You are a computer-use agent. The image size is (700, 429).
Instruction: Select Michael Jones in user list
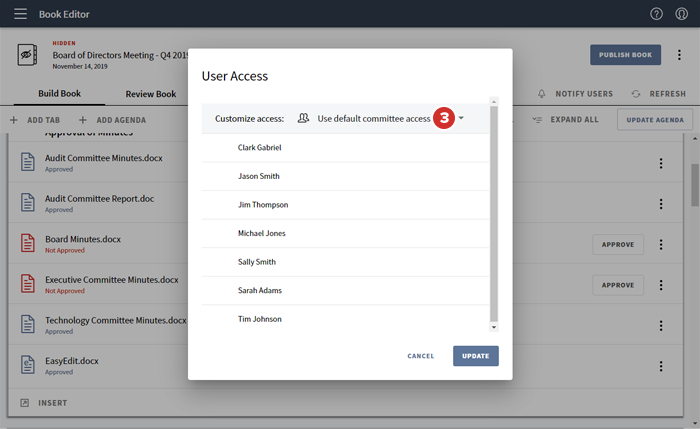pyautogui.click(x=261, y=233)
